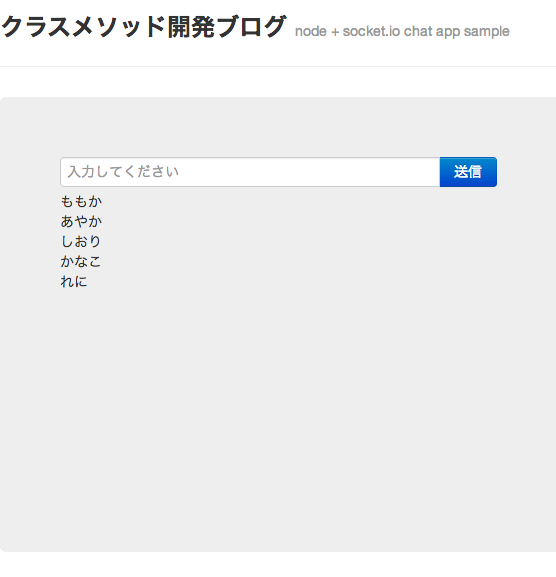This screenshot has height=577, width=556.
Task: Click the word socket.io in subtitle
Action: coord(371,31)
